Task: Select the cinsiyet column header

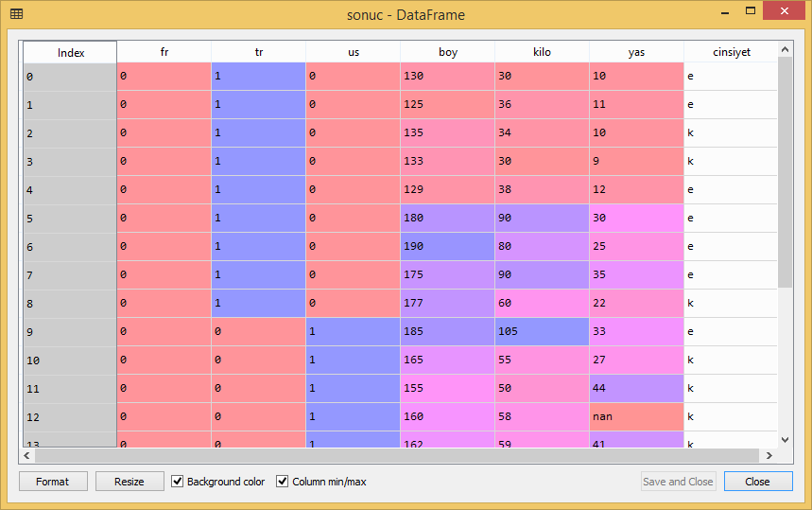Action: coord(732,52)
